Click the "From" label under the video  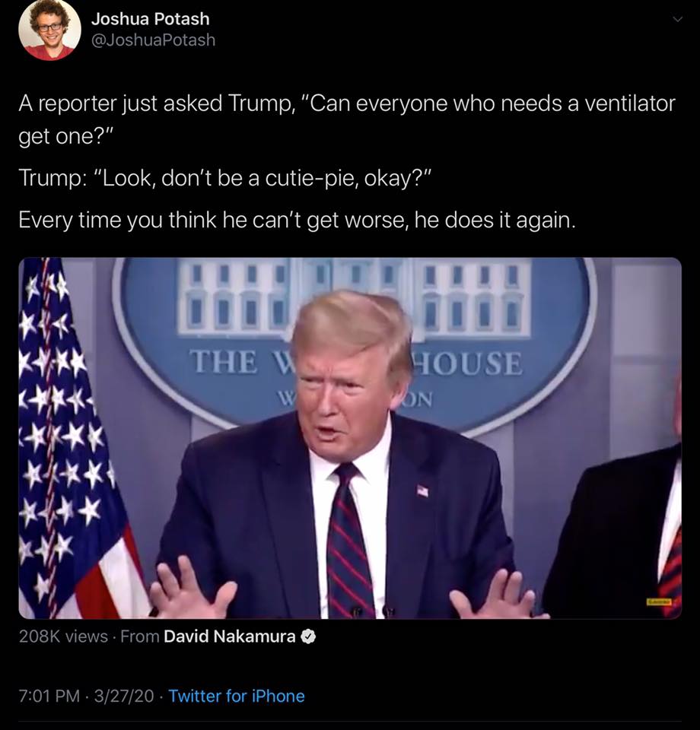click(140, 636)
